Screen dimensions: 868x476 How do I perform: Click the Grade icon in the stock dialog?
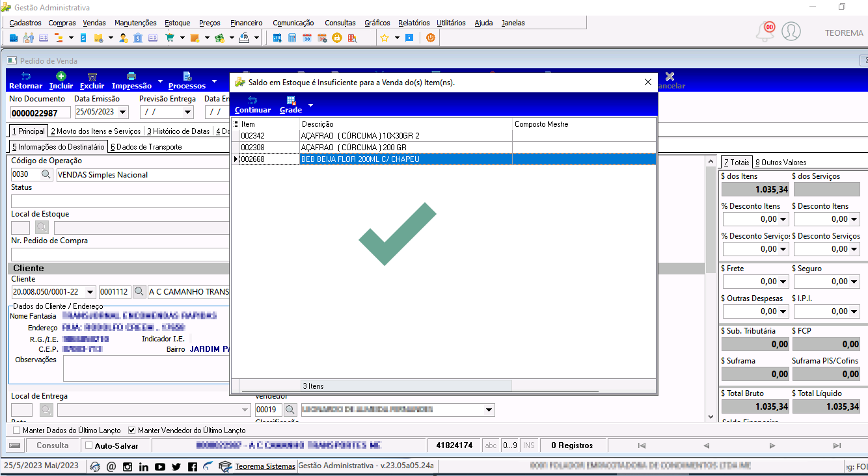(x=291, y=100)
